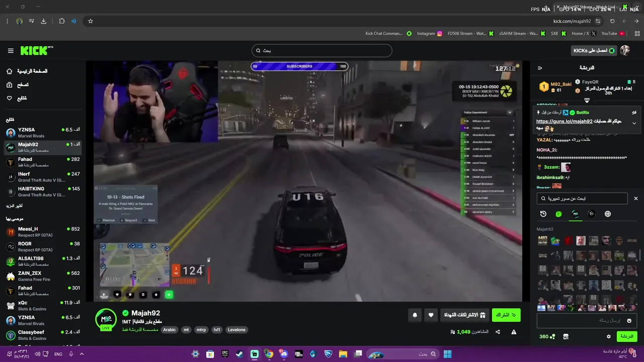The height and width of the screenshot is (362, 644).
Task: Open Classybeef channel in sidebar
Action: point(43,335)
